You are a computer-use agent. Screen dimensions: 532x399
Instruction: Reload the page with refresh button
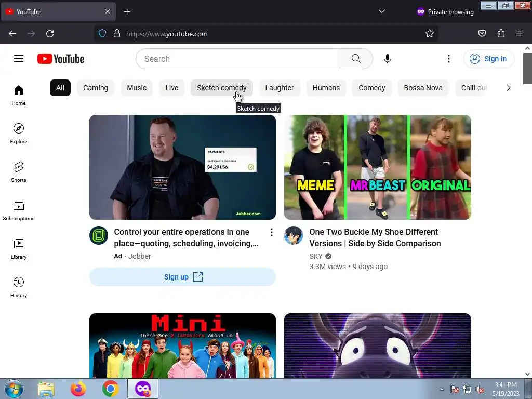pyautogui.click(x=50, y=34)
